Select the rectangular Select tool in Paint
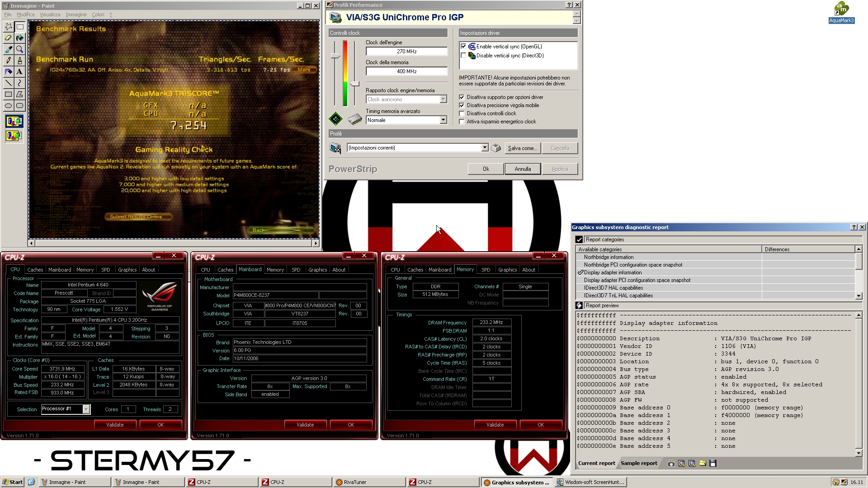 pyautogui.click(x=19, y=27)
